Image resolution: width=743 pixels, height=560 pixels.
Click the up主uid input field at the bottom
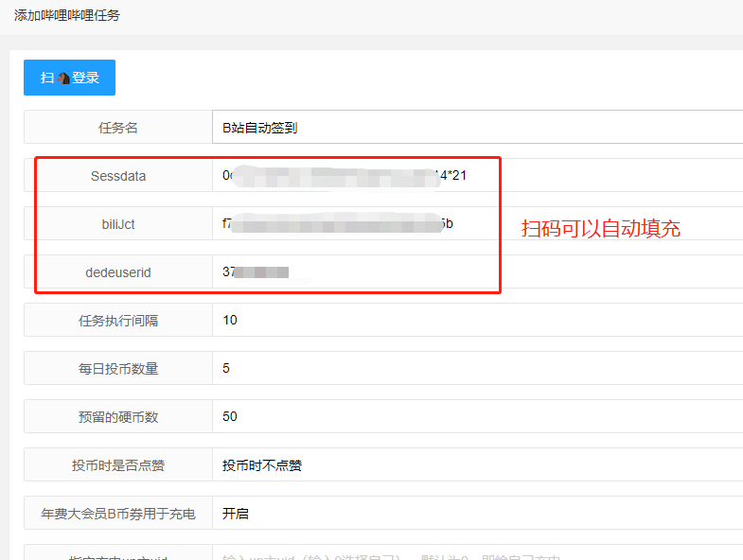478,552
